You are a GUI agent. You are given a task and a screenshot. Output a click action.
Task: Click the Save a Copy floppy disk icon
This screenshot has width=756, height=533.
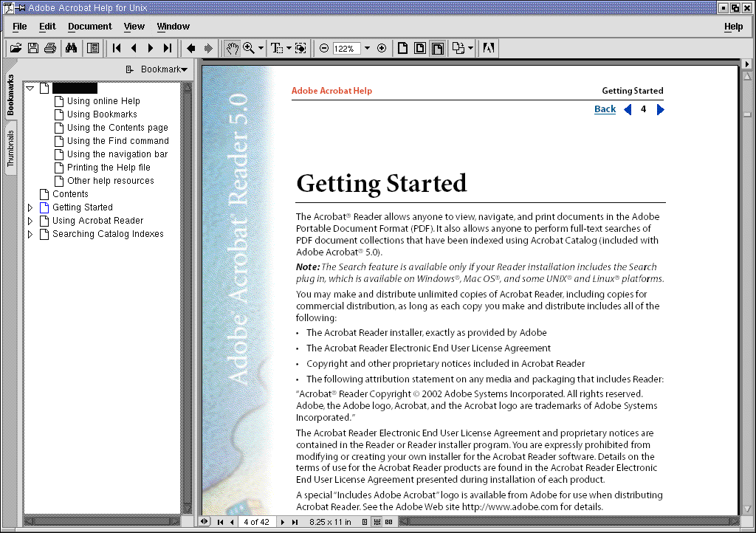coord(33,48)
